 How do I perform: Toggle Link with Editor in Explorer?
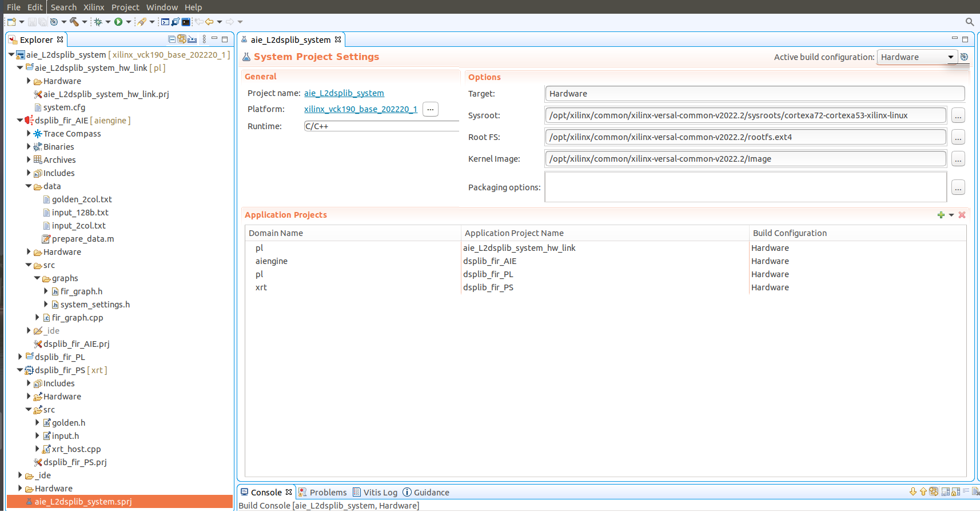click(182, 39)
